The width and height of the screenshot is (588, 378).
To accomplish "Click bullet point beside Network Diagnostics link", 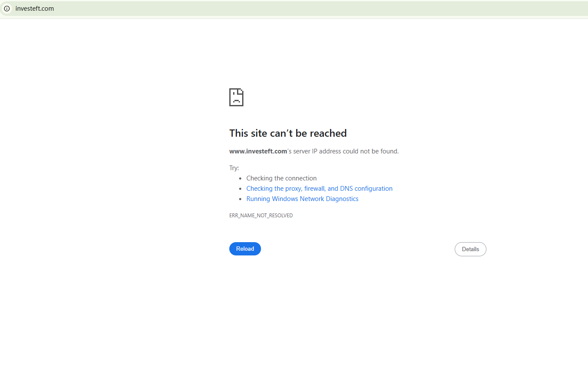I will click(x=240, y=199).
